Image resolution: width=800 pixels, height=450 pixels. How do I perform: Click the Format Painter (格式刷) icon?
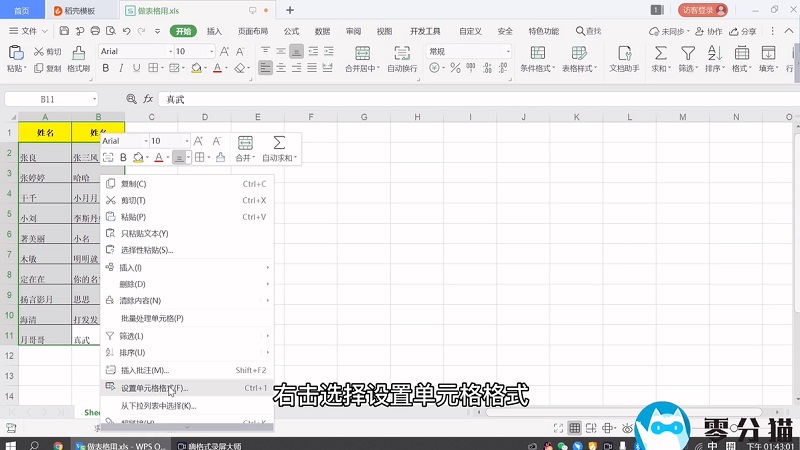[77, 59]
